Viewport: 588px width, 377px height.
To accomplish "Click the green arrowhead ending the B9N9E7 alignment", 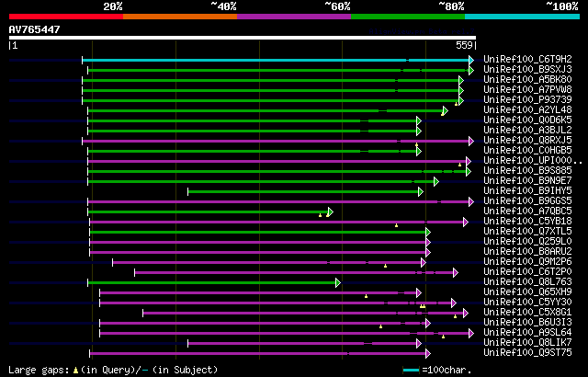I will (x=436, y=181).
